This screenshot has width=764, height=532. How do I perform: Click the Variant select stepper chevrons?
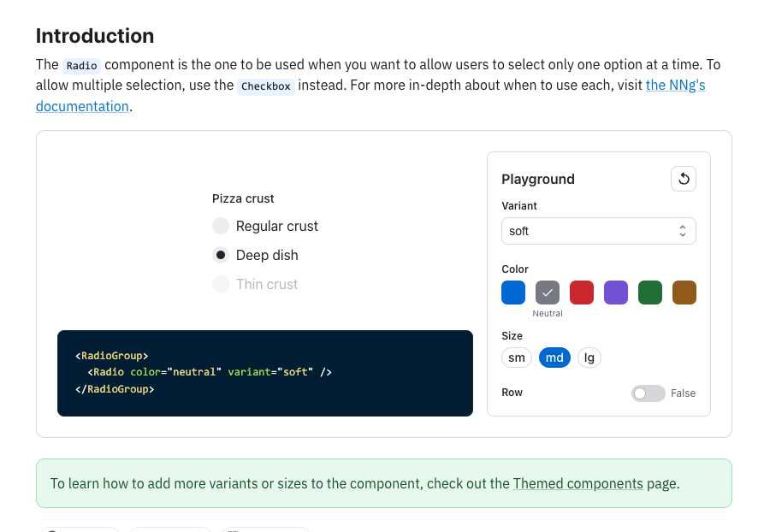(683, 231)
